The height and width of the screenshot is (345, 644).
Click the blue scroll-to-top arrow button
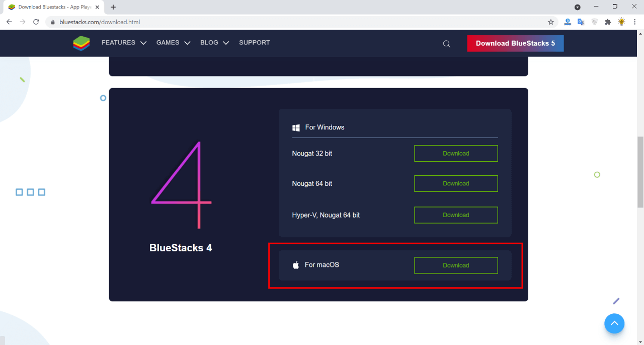[614, 324]
